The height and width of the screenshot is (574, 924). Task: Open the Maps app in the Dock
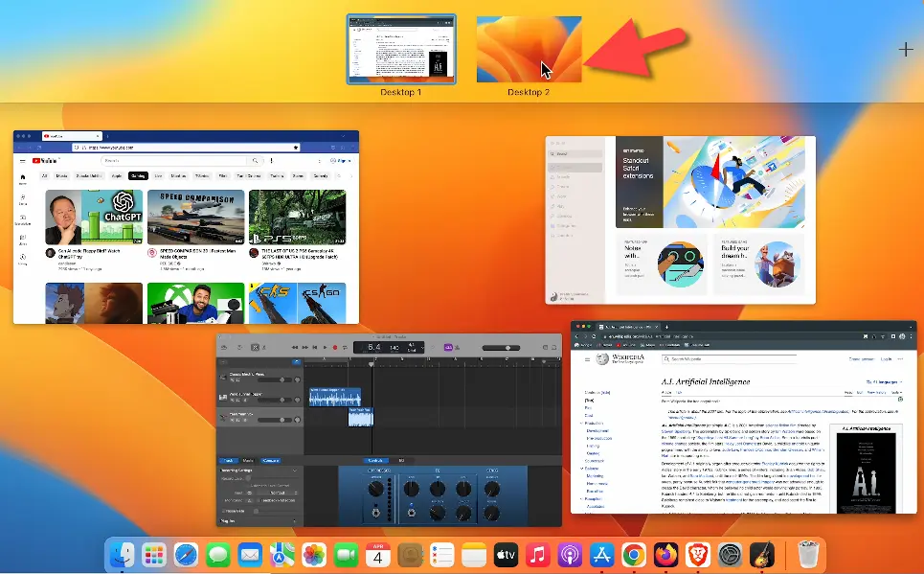282,555
